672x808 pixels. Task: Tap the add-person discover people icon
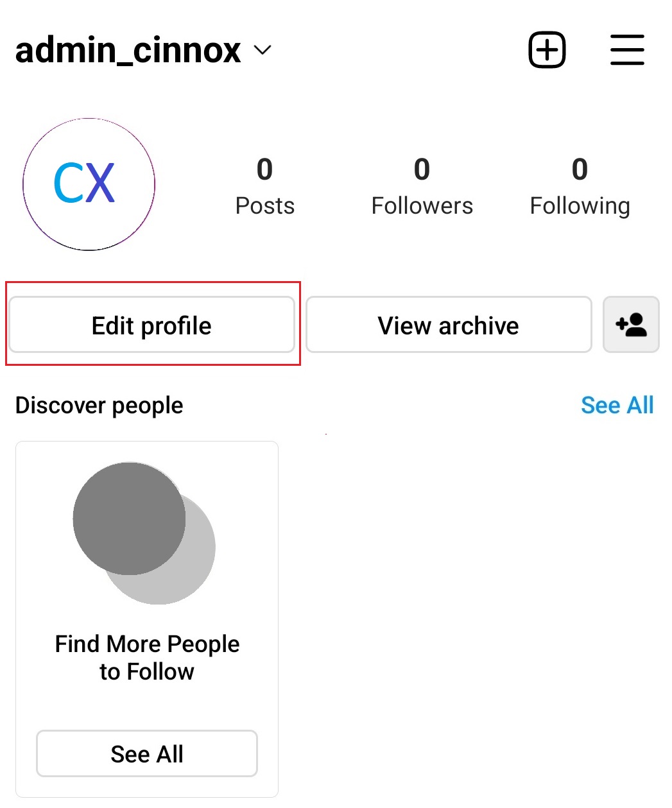click(x=631, y=325)
